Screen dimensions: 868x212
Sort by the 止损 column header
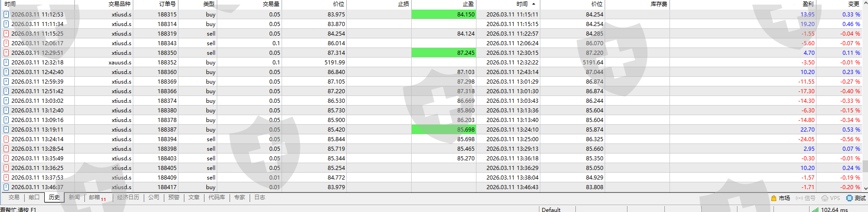(379, 4)
